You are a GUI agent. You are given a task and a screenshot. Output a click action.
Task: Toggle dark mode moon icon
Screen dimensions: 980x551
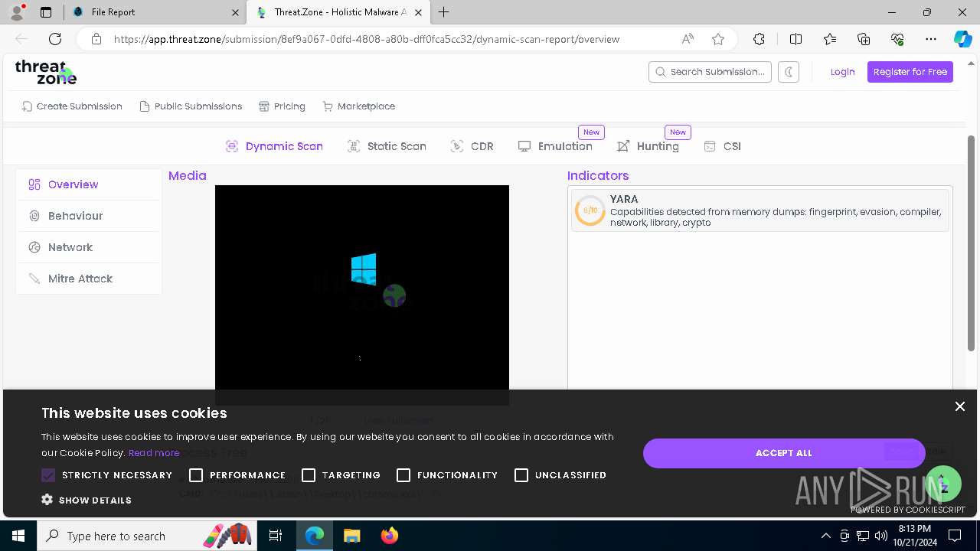(x=789, y=72)
